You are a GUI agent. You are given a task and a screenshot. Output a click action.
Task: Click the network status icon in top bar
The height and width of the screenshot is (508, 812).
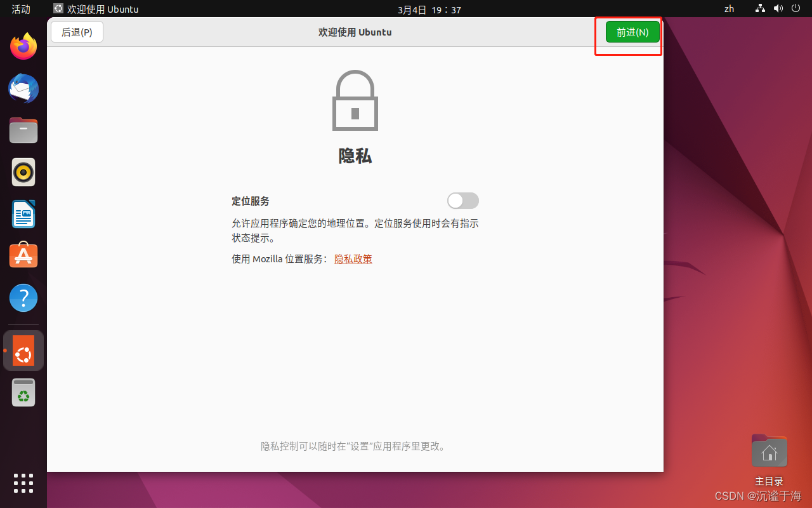760,9
